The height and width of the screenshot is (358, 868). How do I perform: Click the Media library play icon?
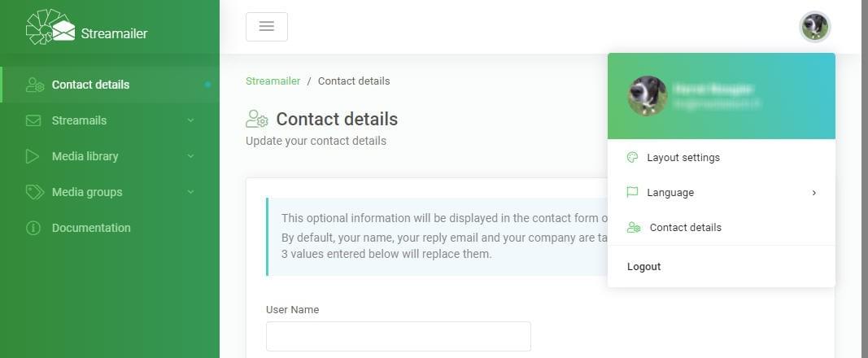click(x=32, y=156)
